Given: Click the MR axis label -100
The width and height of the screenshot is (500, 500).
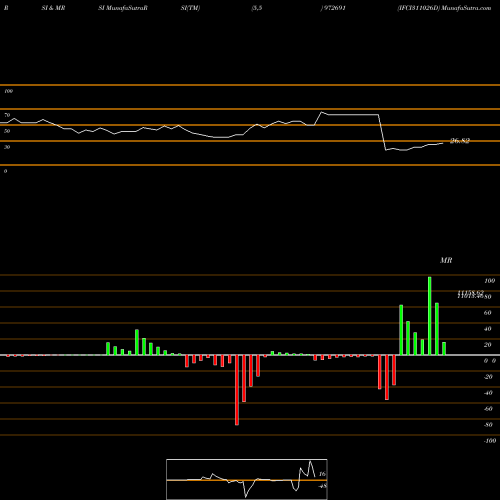Looking at the screenshot, I should [490, 441].
